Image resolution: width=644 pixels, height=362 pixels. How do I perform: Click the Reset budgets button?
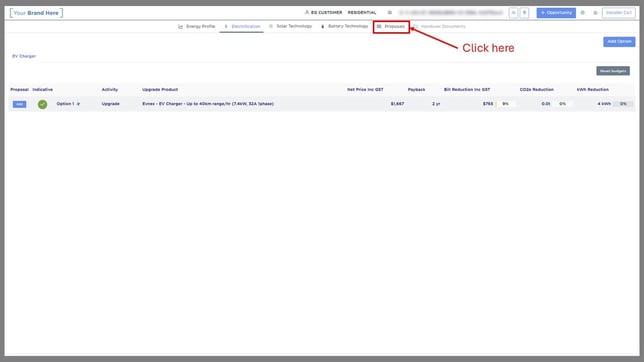pyautogui.click(x=613, y=71)
